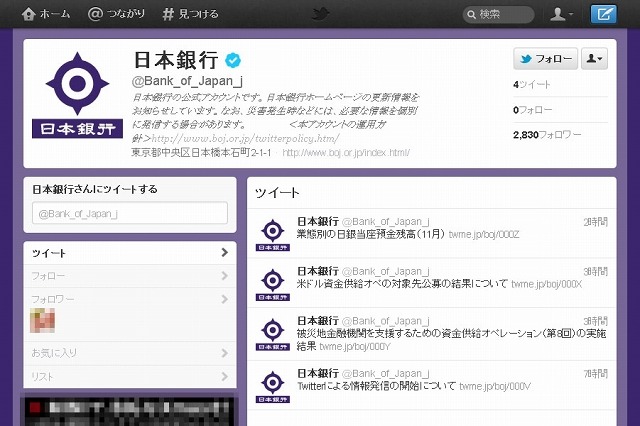Open the 0 フォロー count

coord(532,110)
